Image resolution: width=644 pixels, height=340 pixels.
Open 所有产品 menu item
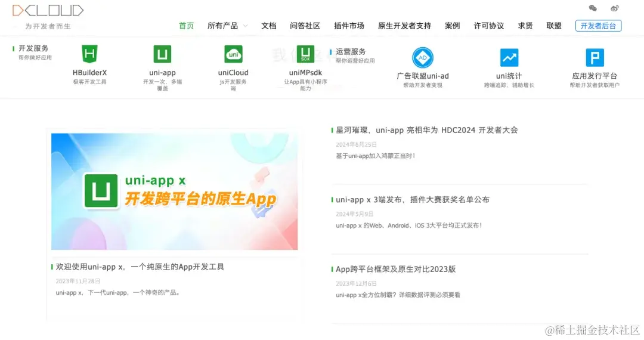[x=222, y=26]
